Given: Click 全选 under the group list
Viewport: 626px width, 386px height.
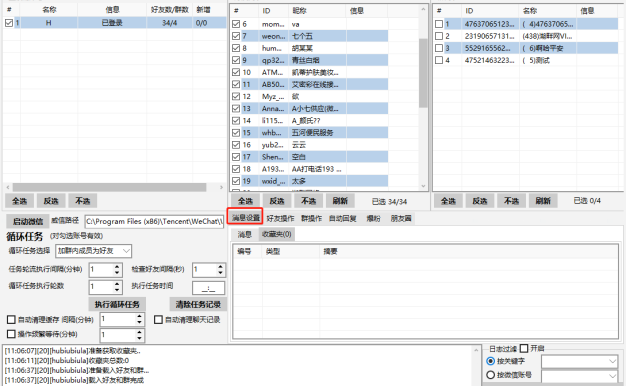Looking at the screenshot, I should 448,201.
